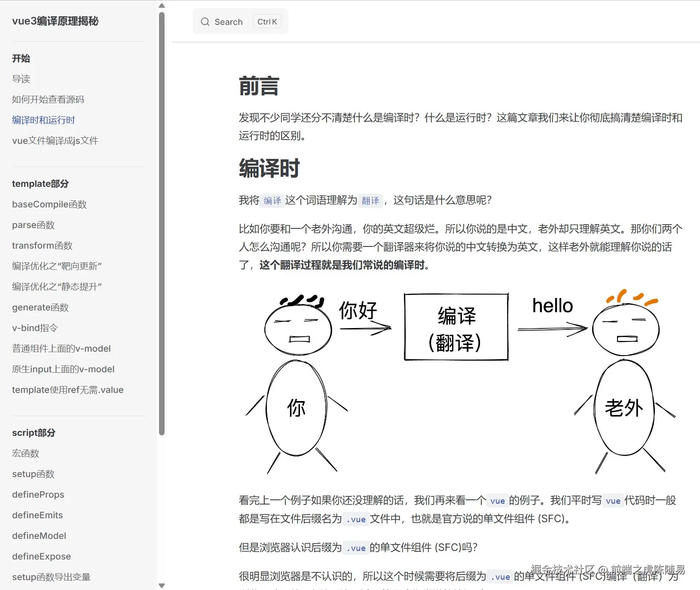The width and height of the screenshot is (700, 590).
Task: Navigate to 编译优化之"靶向更新"
Action: click(x=57, y=266)
